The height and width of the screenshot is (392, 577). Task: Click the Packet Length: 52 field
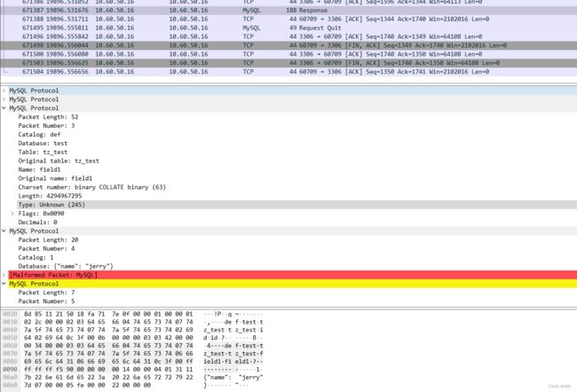point(48,117)
